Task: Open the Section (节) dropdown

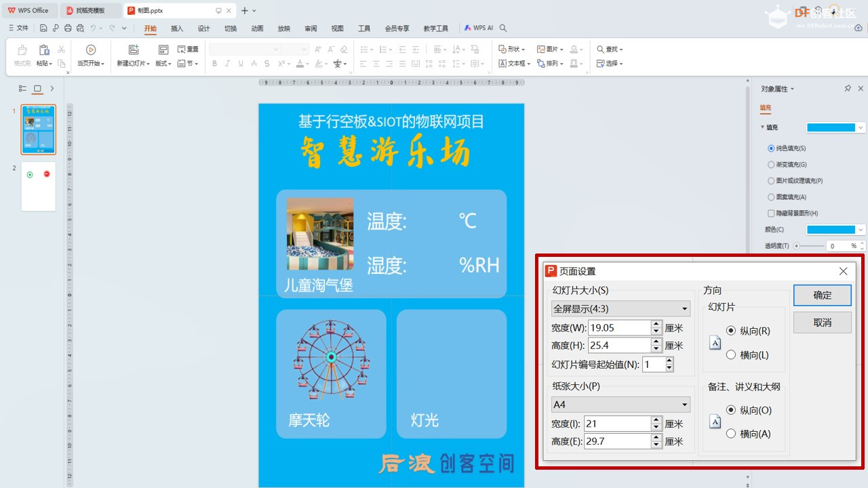Action: point(189,64)
